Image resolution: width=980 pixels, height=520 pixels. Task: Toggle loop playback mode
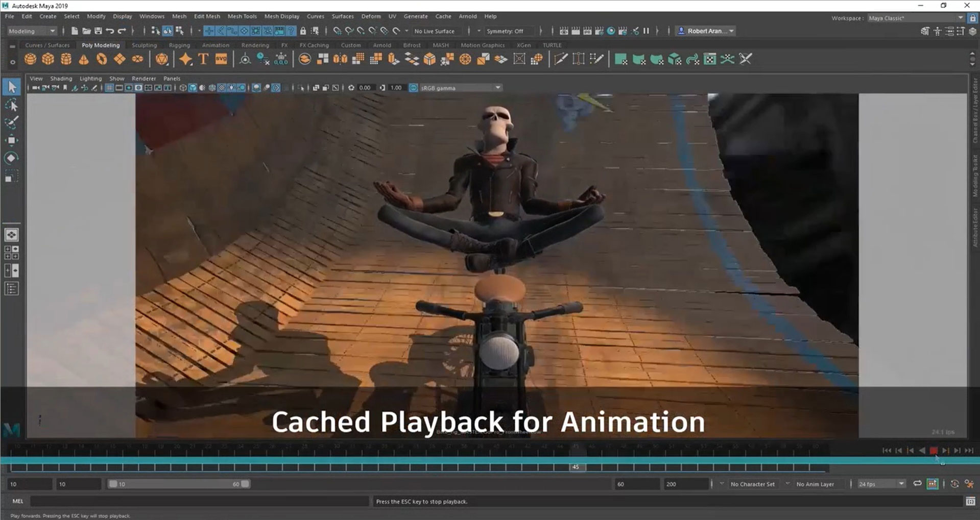pos(917,484)
